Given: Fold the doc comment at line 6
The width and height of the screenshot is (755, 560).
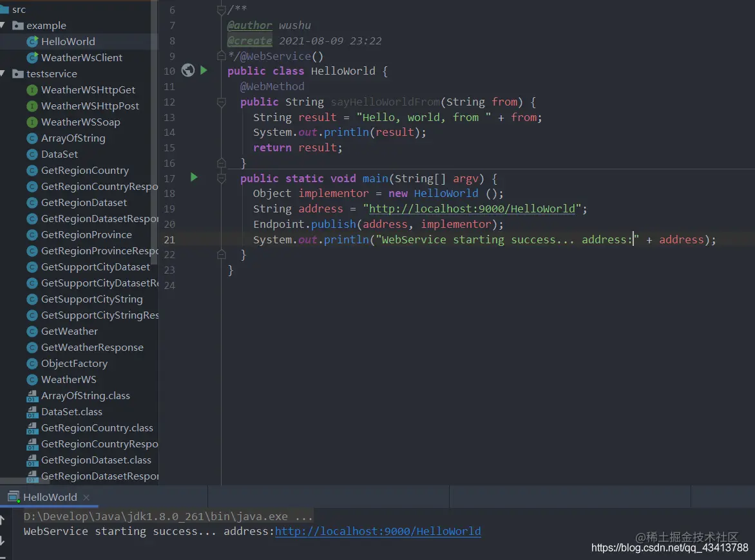Looking at the screenshot, I should coord(222,9).
